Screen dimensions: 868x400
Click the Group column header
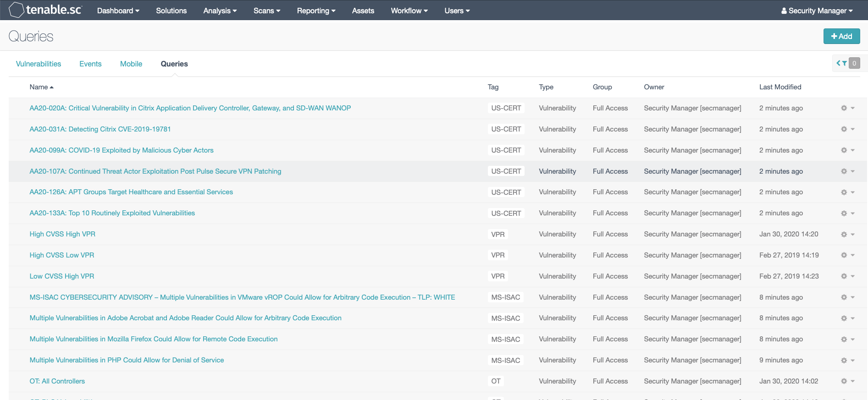pos(602,87)
